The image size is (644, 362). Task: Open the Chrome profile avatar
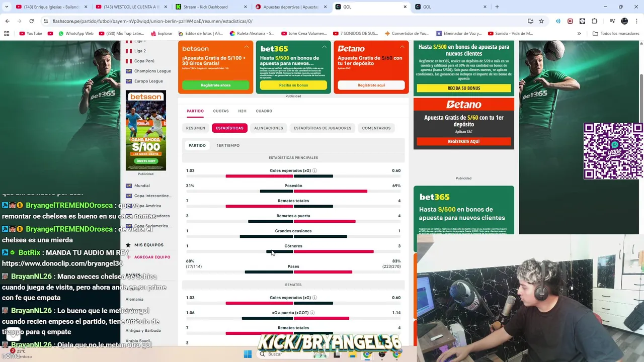point(624,21)
